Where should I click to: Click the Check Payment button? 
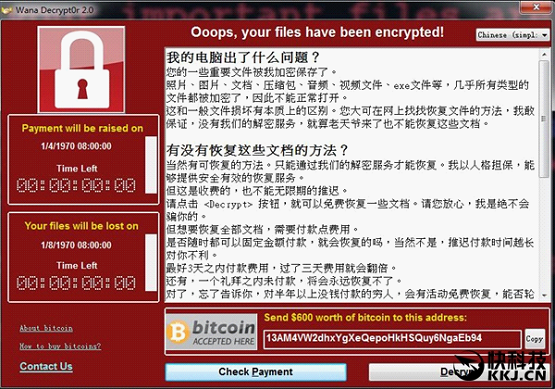pos(256,372)
